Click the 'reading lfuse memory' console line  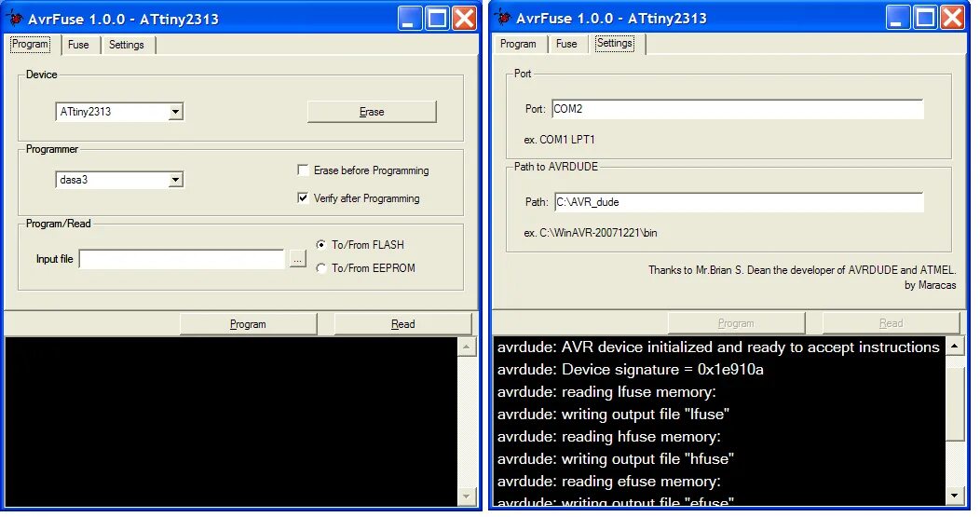coord(606,392)
